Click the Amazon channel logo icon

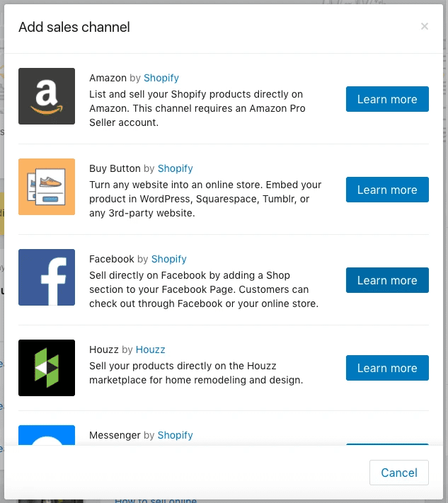(x=47, y=96)
